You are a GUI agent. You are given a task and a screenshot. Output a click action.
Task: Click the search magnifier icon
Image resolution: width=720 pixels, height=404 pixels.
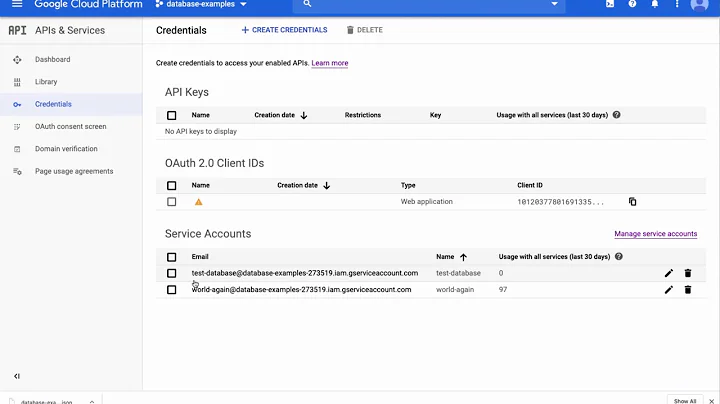click(307, 4)
